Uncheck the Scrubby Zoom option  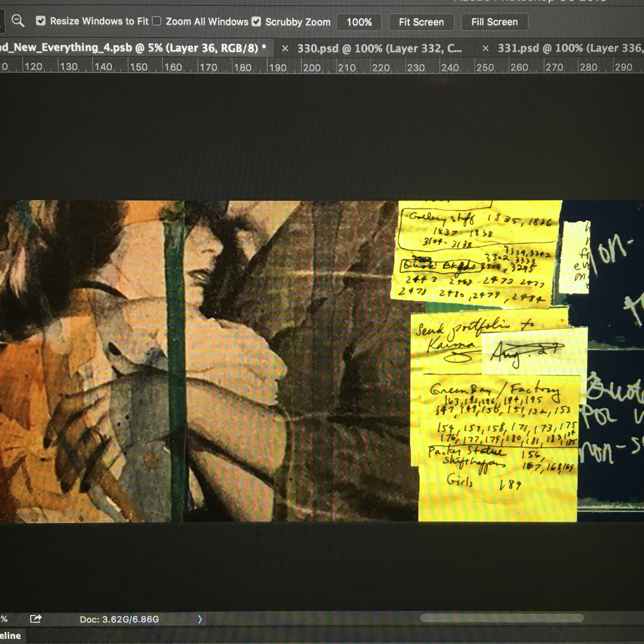coord(256,22)
